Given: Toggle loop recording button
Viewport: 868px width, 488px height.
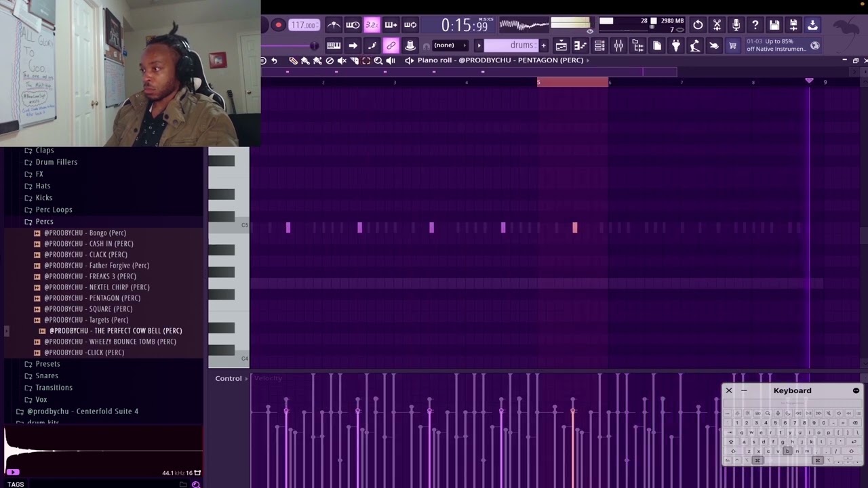Looking at the screenshot, I should (x=410, y=25).
